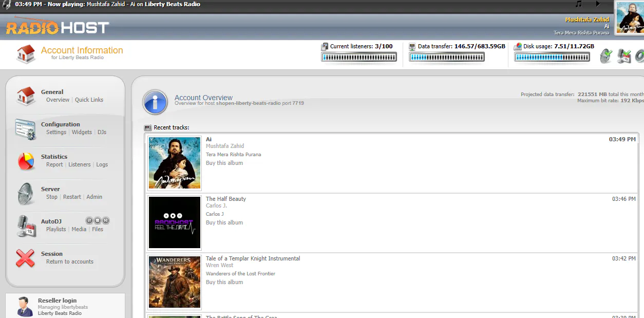Click the AutoDJ status microphone-calendar icon

tap(624, 56)
